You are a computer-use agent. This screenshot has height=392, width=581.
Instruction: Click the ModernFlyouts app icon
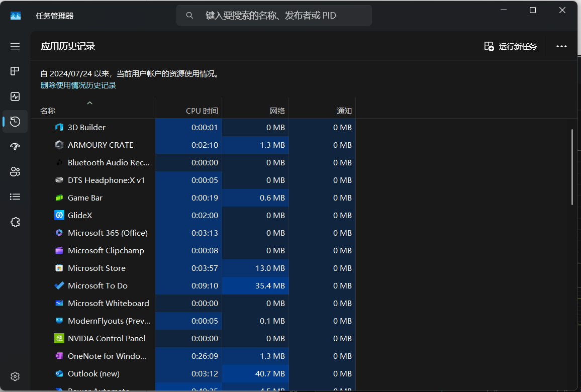(59, 321)
